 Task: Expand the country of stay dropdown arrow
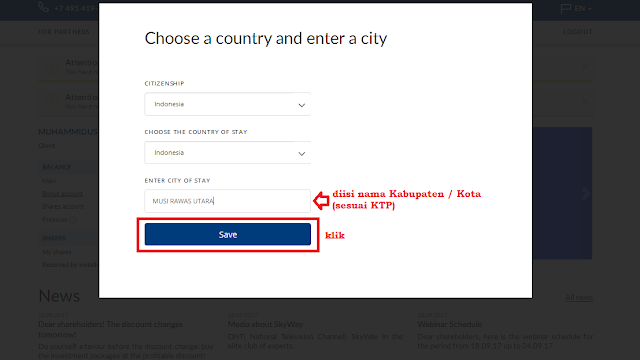[x=301, y=153]
